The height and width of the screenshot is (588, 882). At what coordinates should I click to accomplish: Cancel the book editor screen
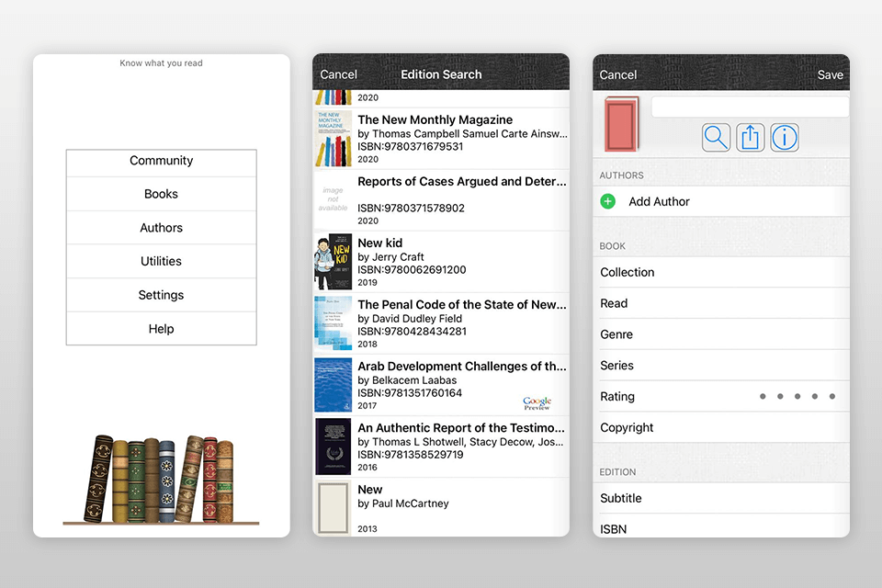coord(618,74)
